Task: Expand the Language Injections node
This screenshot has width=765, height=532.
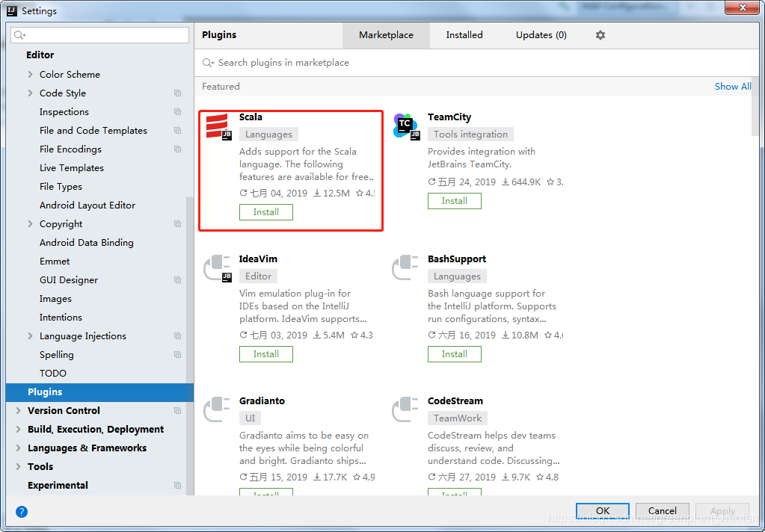Action: pyautogui.click(x=30, y=336)
